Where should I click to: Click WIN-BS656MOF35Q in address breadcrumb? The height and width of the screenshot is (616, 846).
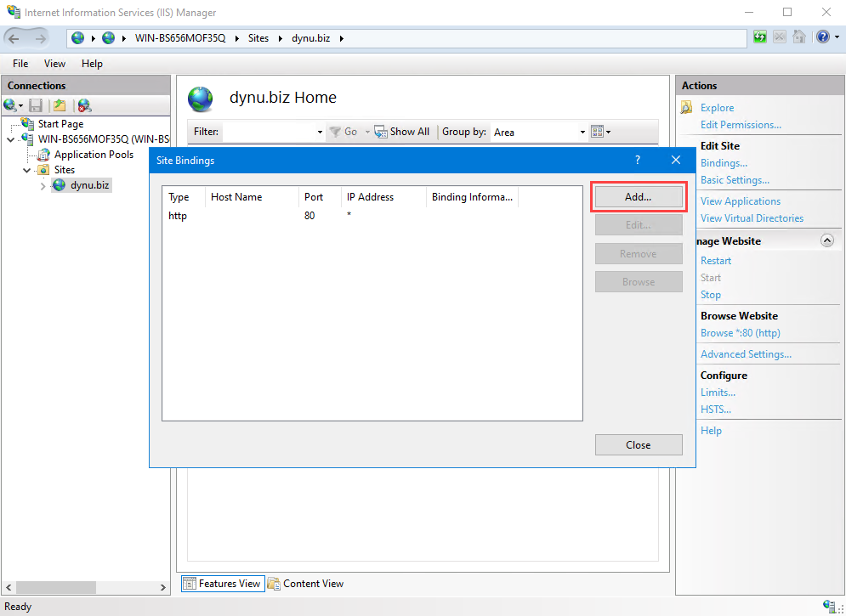pyautogui.click(x=180, y=38)
